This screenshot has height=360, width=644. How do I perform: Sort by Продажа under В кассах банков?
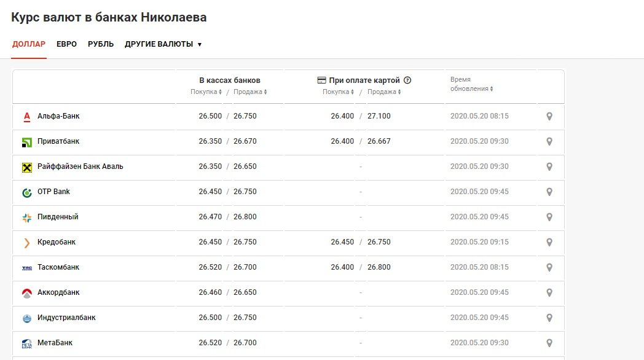[250, 92]
